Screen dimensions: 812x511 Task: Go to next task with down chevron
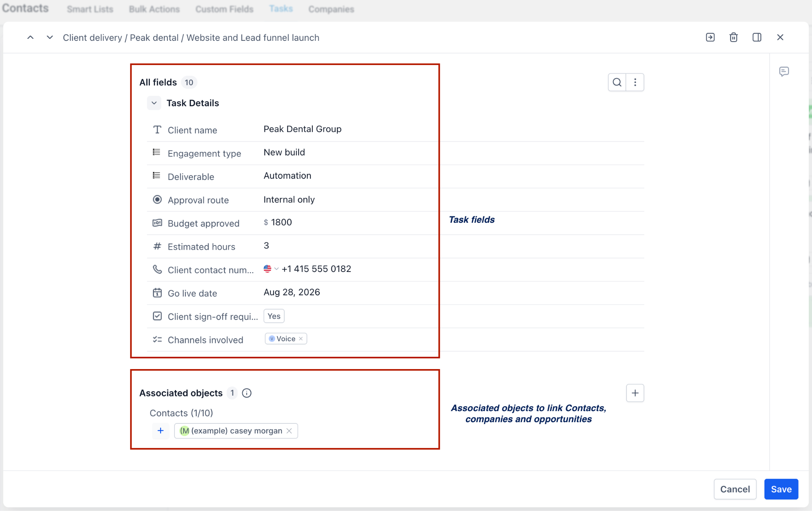50,37
